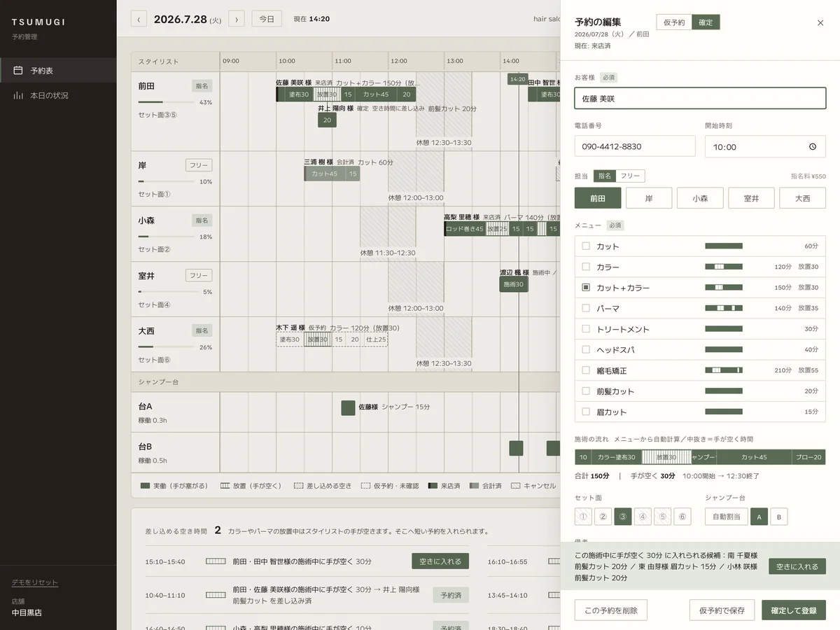
Task: Click 予約済 for 10:40–11:10 slot
Action: pos(451,595)
